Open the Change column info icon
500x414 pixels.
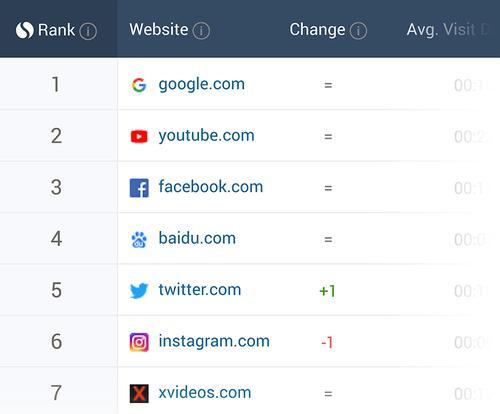click(358, 31)
